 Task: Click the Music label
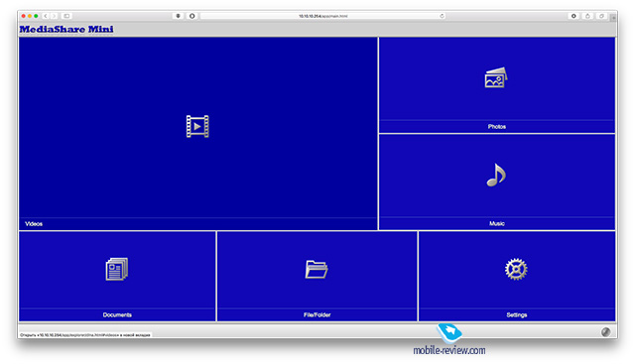[496, 223]
